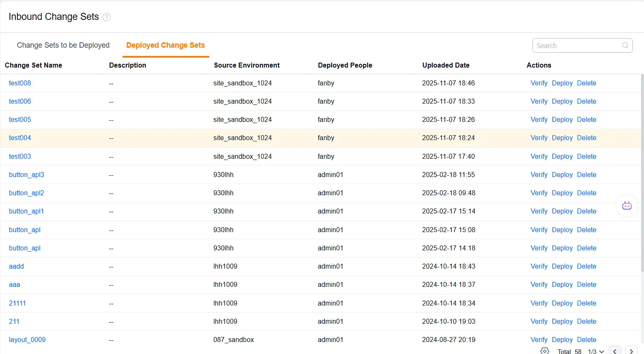Go to previous page arrow

[x=615, y=351]
